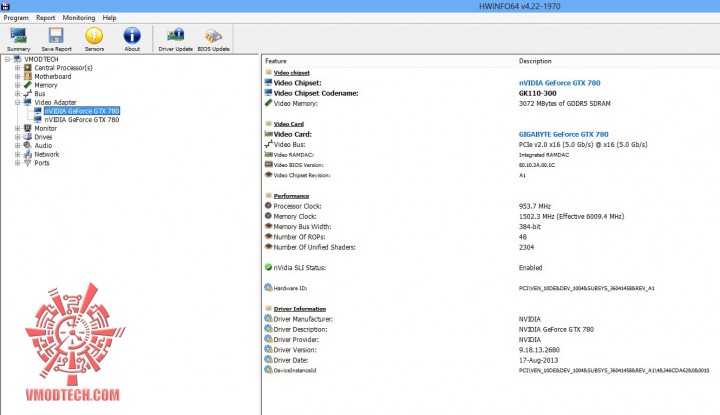Select the Ports tree item label
720x415 pixels.
click(x=42, y=163)
